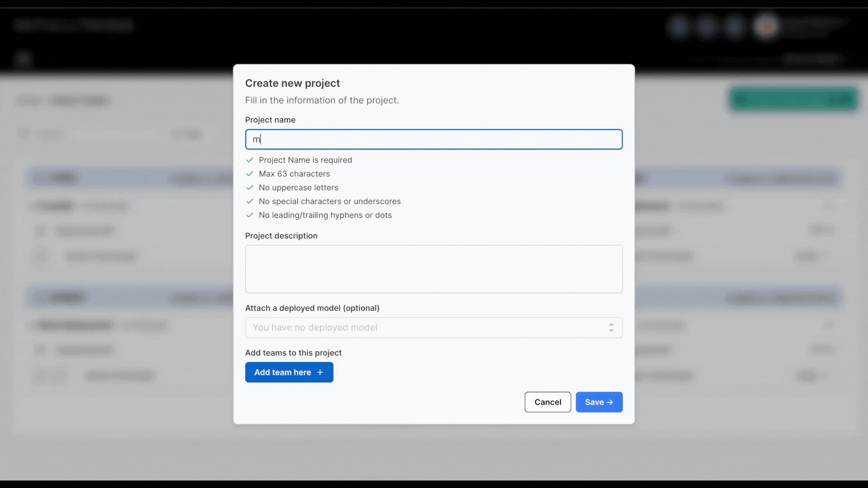The image size is (868, 488).
Task: Click checkmark for leading/trailing hyphens rule
Action: point(250,215)
